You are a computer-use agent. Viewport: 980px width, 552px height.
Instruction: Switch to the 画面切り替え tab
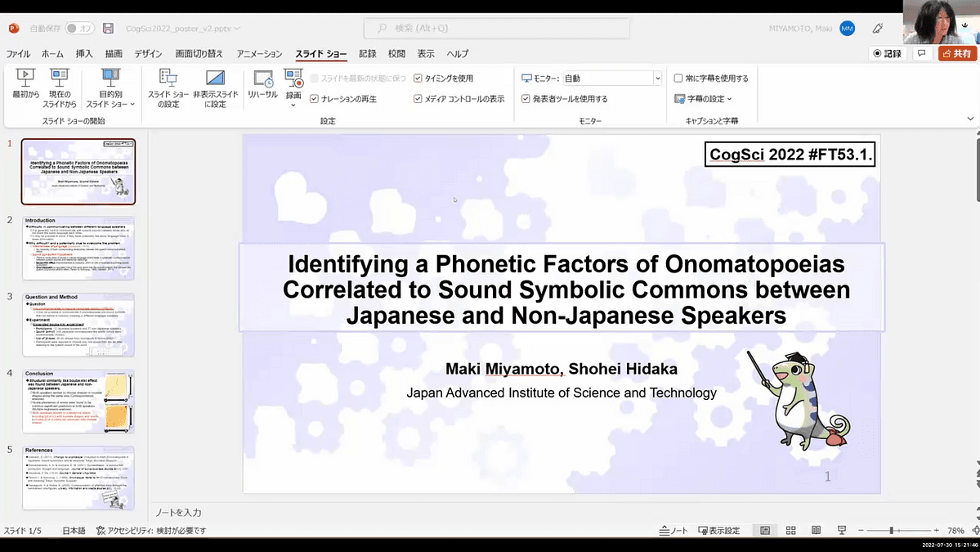point(199,54)
